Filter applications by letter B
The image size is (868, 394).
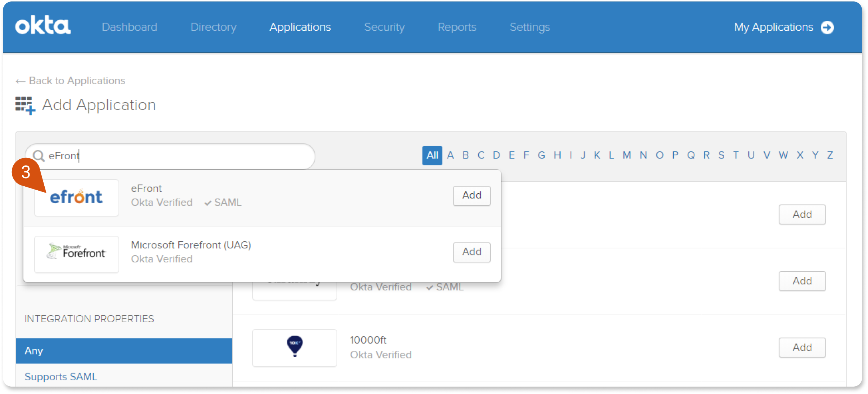(x=465, y=155)
